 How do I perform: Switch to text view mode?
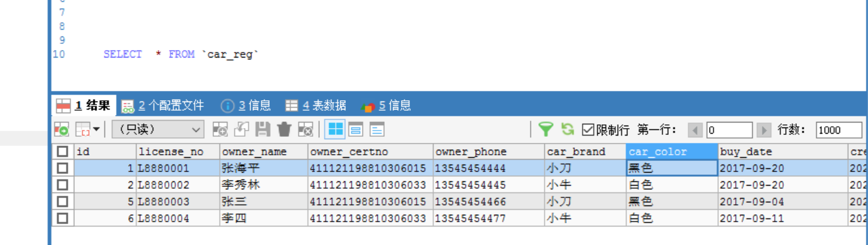(377, 129)
